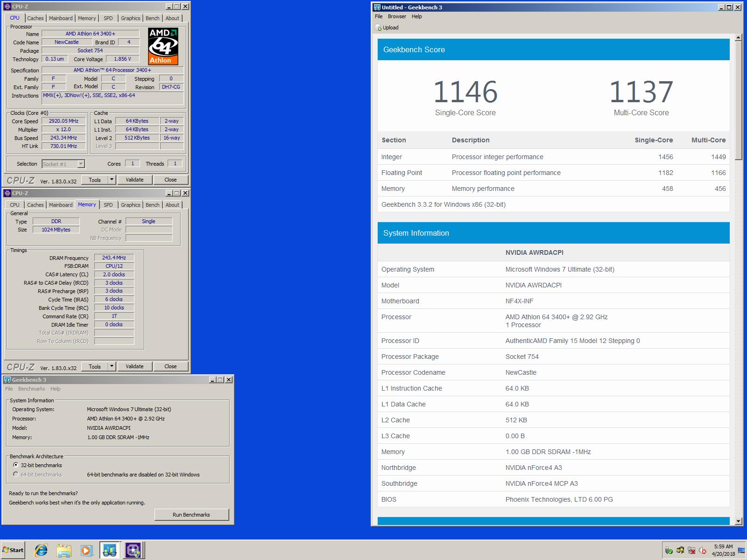Click the results scrollbar down arrow
The width and height of the screenshot is (747, 560).
click(x=738, y=521)
